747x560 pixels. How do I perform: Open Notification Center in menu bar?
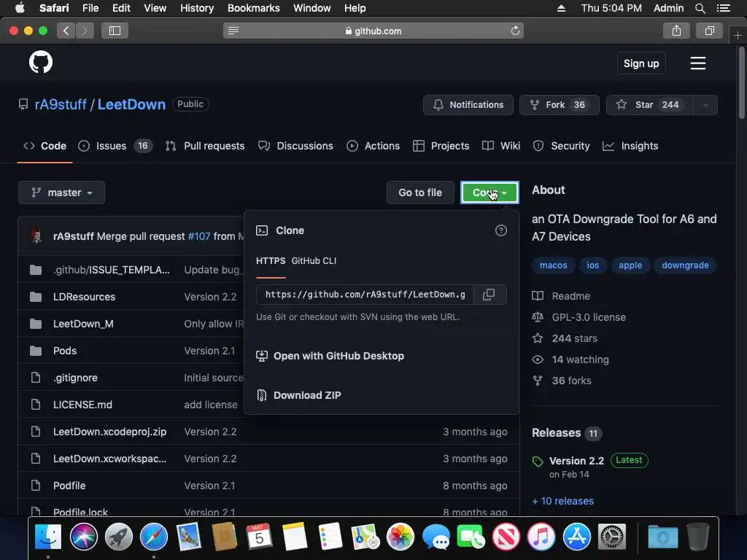[723, 8]
